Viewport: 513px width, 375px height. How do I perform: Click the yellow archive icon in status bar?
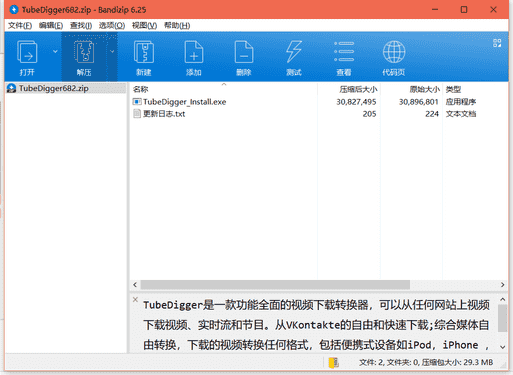333,362
